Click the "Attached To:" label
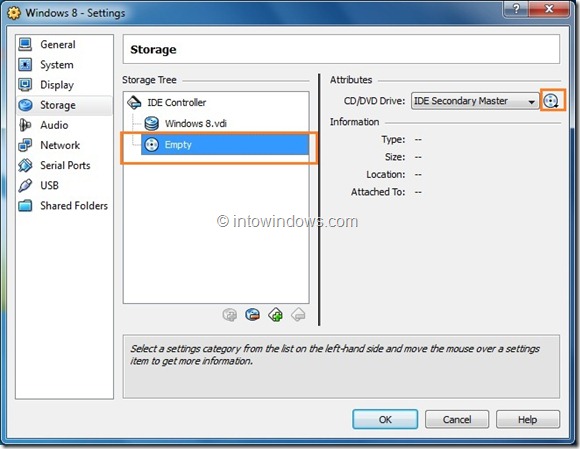Viewport: 580px width, 449px height. click(378, 192)
